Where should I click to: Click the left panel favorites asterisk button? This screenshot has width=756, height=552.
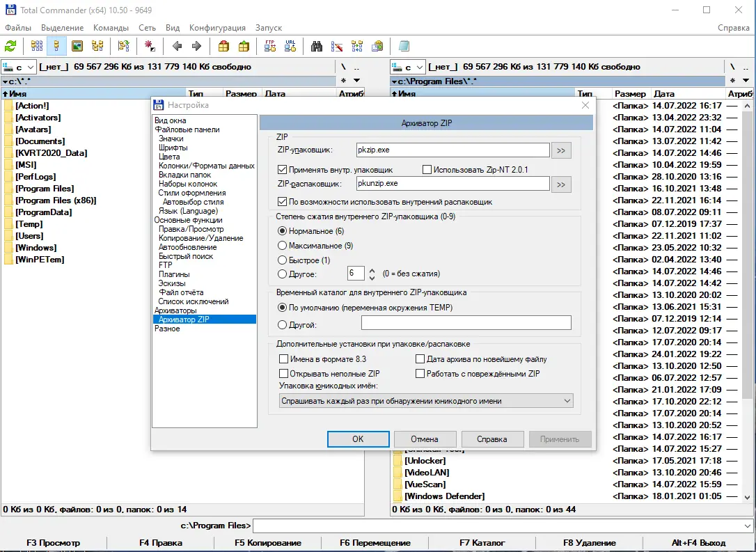point(343,81)
